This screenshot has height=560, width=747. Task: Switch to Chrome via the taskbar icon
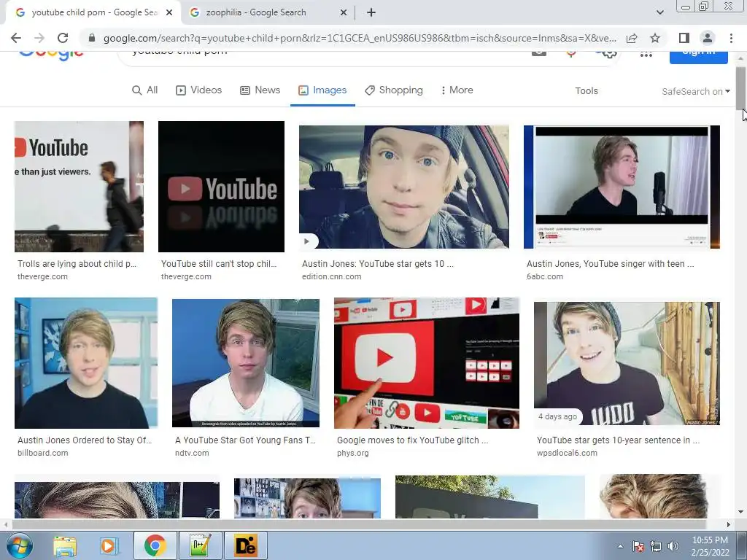coord(155,545)
